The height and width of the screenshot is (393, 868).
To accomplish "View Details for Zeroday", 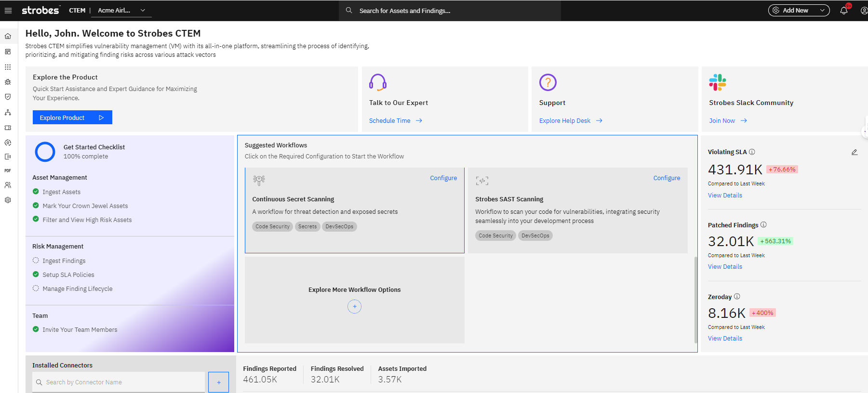I will coord(725,338).
